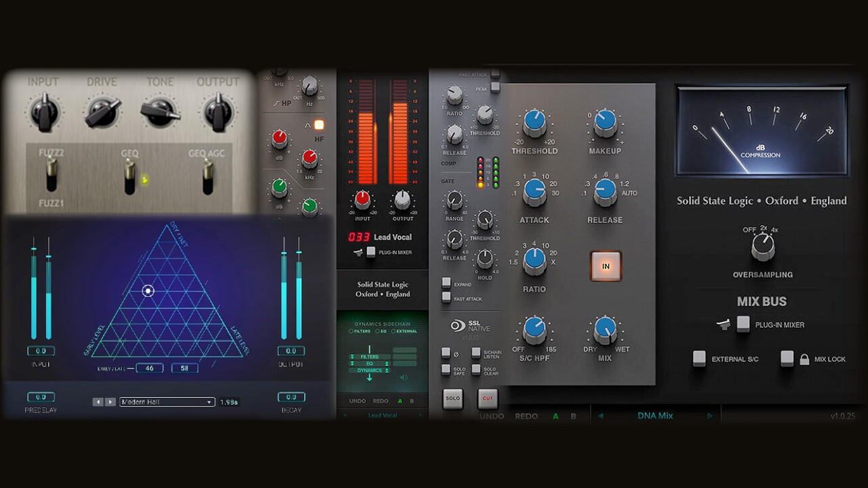The width and height of the screenshot is (868, 488).
Task: Toggle the SOLO SAFE button
Action: click(446, 369)
